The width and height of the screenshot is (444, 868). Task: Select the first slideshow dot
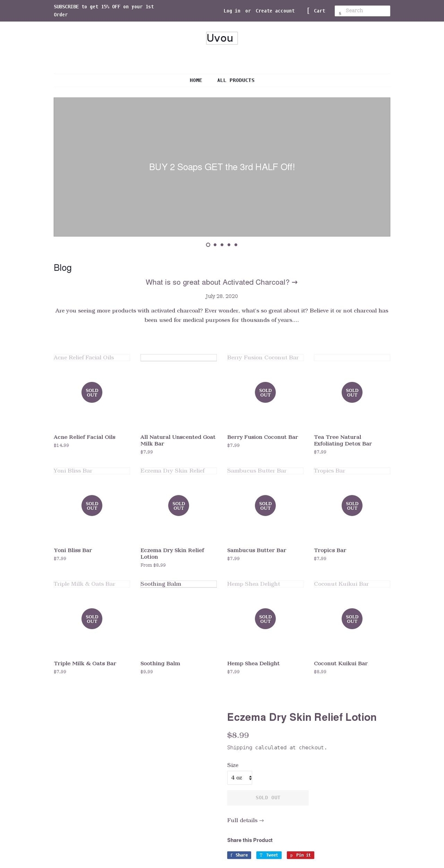208,244
